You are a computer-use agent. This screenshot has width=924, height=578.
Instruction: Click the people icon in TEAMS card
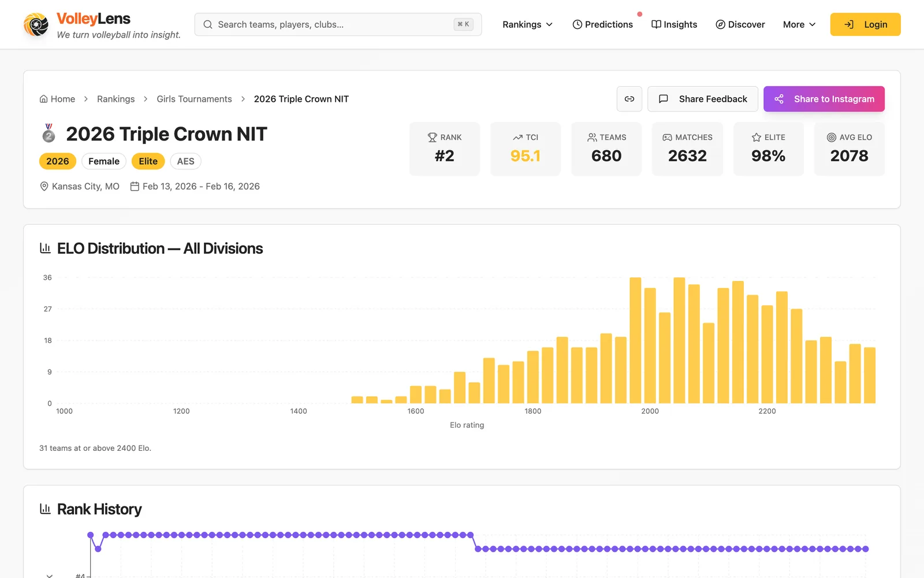592,137
